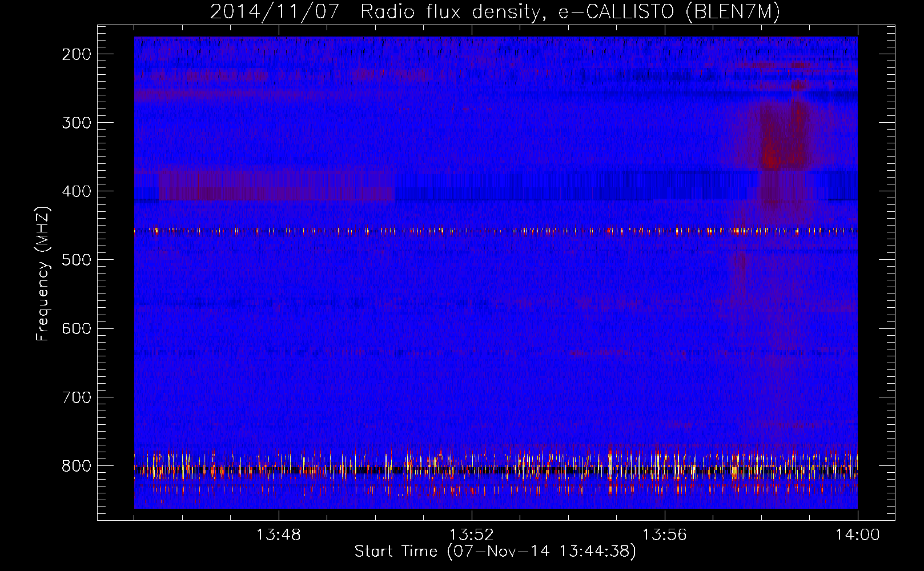The image size is (924, 571).
Task: Click the 200 frequency tick label
Action: pyautogui.click(x=77, y=54)
